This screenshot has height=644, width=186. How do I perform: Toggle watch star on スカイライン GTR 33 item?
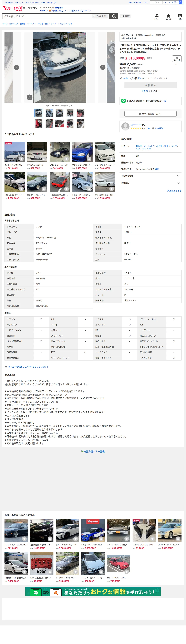click(x=178, y=539)
